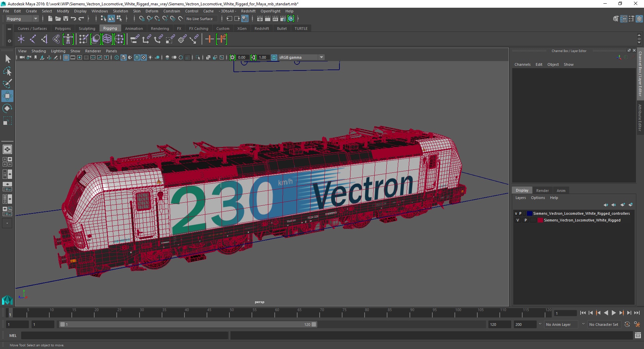Choose the Paint selection tool
Viewport: 644px width, 349px height.
[7, 84]
